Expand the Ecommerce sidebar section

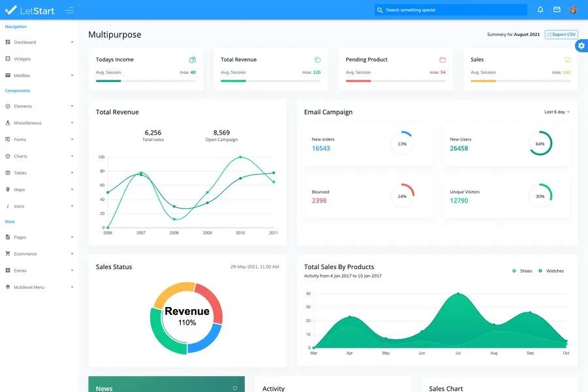point(39,253)
